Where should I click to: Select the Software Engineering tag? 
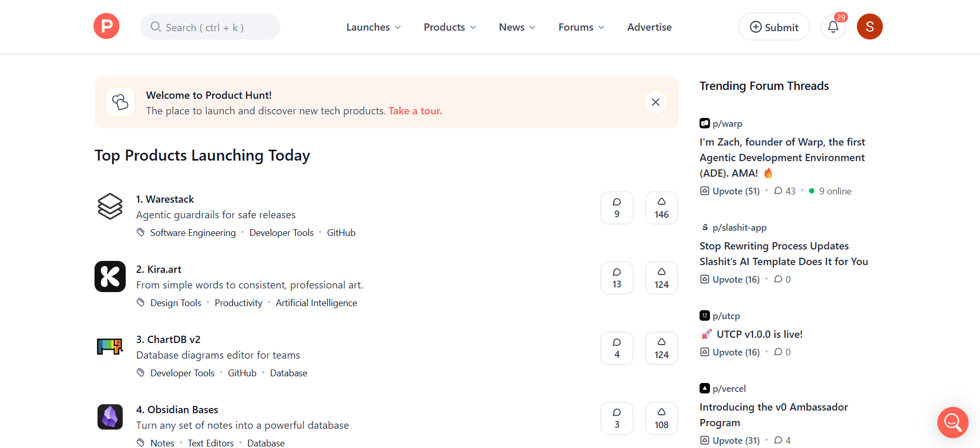click(193, 233)
